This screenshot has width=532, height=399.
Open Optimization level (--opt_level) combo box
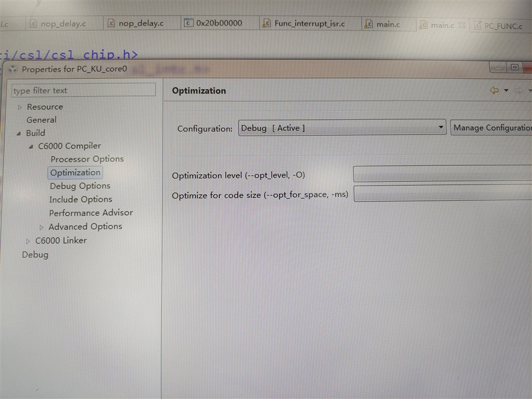point(442,173)
